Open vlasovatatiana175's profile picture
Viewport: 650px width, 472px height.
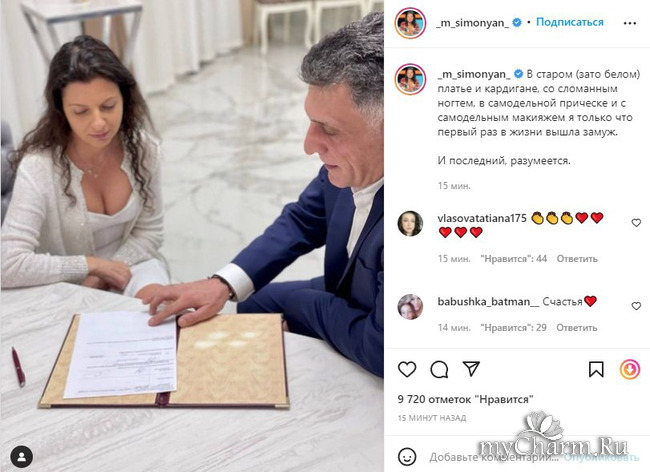tap(410, 223)
